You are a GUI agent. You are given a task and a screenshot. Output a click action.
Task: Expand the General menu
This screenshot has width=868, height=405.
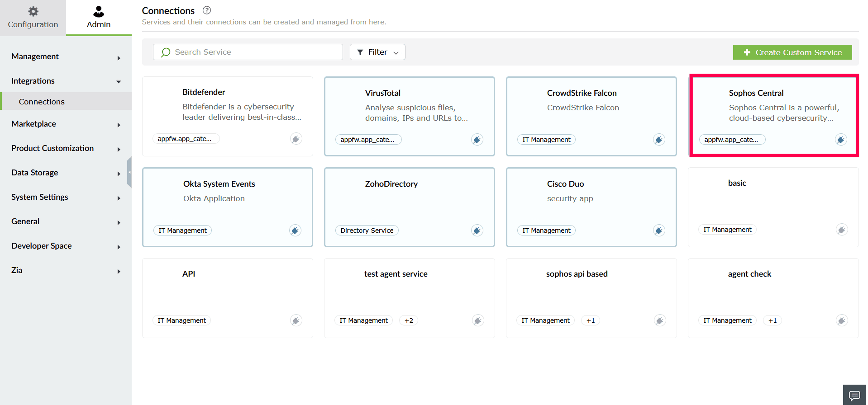click(x=66, y=221)
